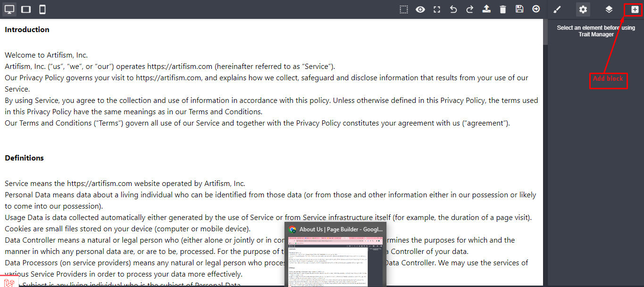Toggle fullscreen editor mode
Screen dimensions: 644x287
pyautogui.click(x=437, y=9)
